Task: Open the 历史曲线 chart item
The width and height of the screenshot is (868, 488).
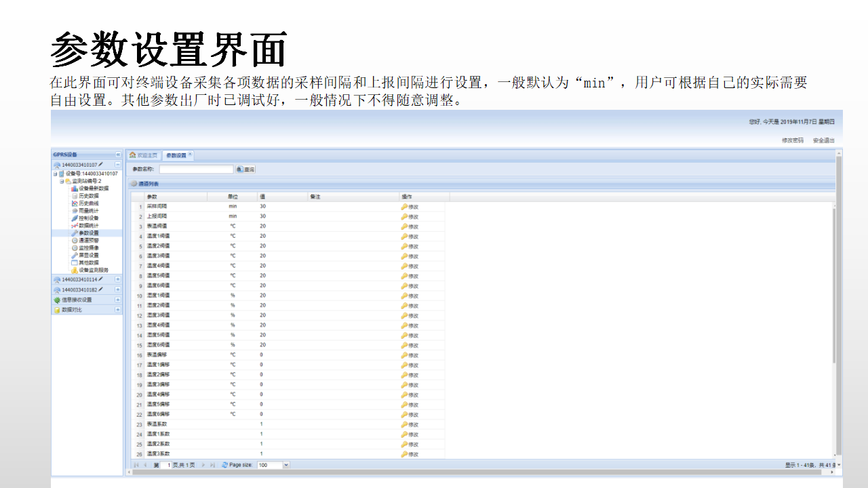Action: pos(88,203)
